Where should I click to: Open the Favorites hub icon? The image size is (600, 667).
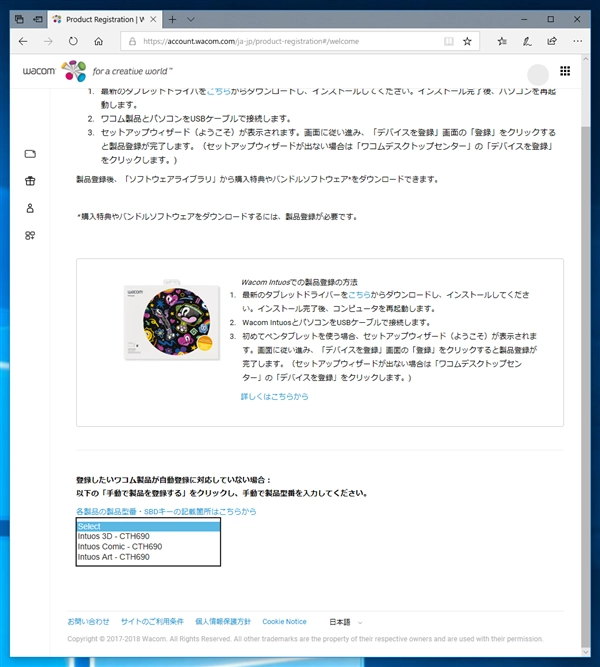502,41
